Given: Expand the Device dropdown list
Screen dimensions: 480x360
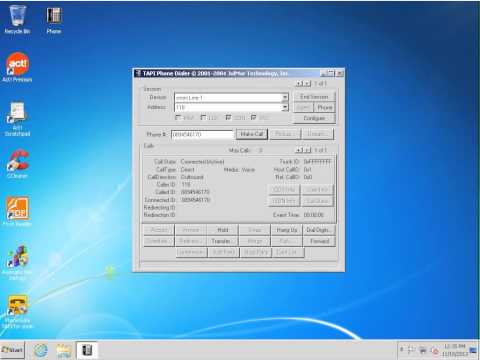Looking at the screenshot, I should pos(285,97).
